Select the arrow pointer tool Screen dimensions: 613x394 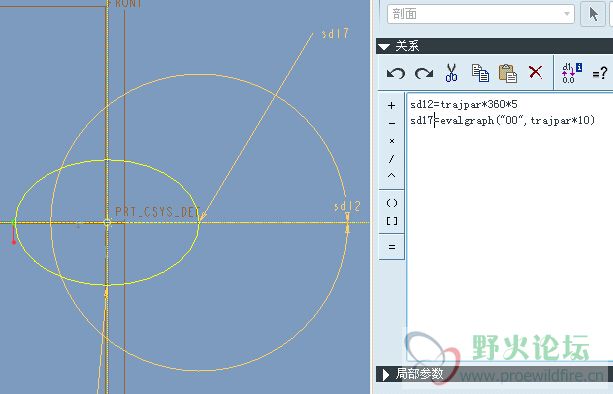pyautogui.click(x=593, y=14)
